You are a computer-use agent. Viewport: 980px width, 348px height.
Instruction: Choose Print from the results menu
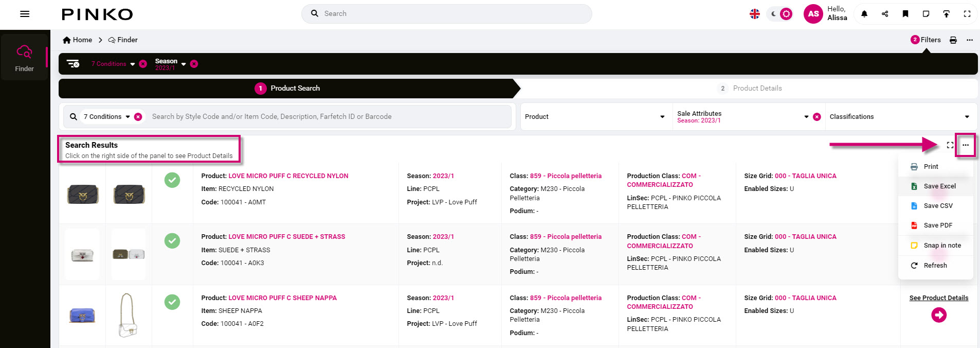point(936,167)
